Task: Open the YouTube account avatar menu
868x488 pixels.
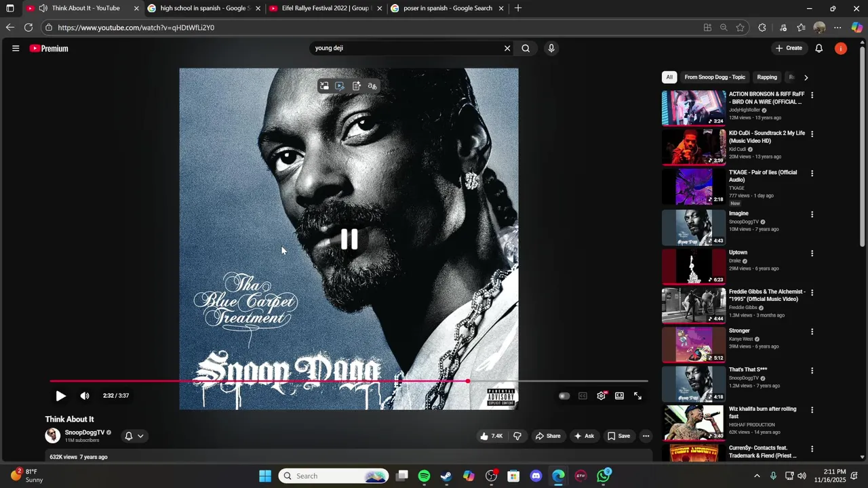Action: pyautogui.click(x=841, y=48)
